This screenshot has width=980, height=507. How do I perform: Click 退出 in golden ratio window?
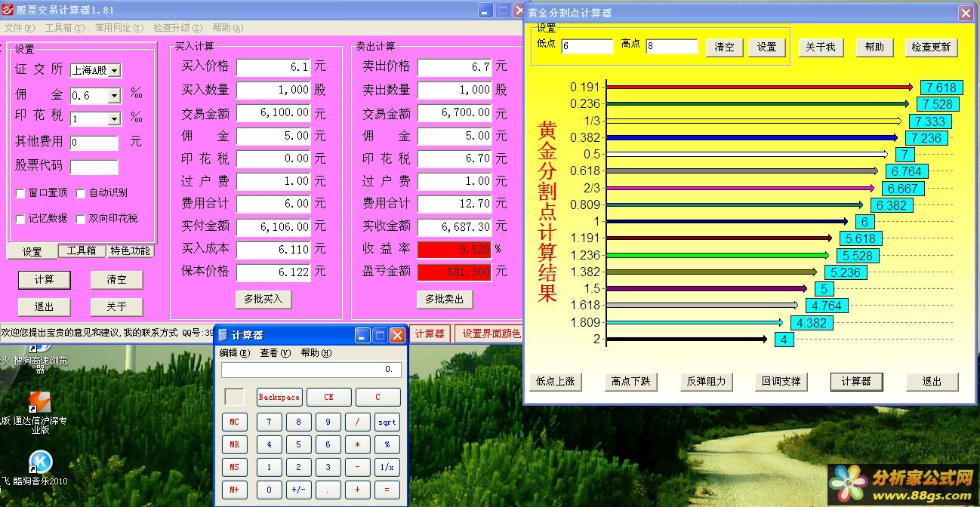pyautogui.click(x=932, y=382)
